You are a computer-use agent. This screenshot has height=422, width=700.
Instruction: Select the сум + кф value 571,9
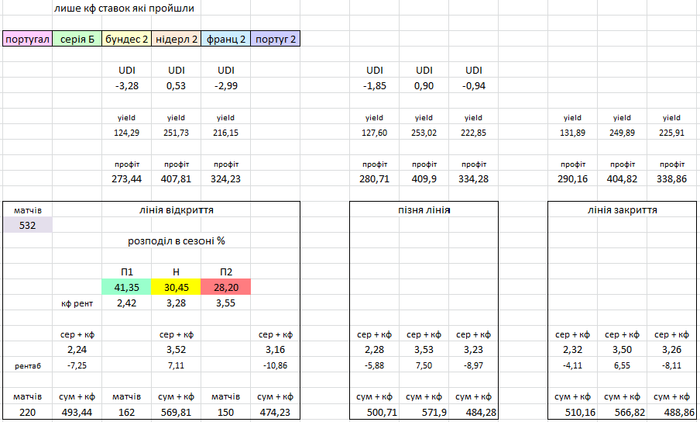pyautogui.click(x=433, y=412)
